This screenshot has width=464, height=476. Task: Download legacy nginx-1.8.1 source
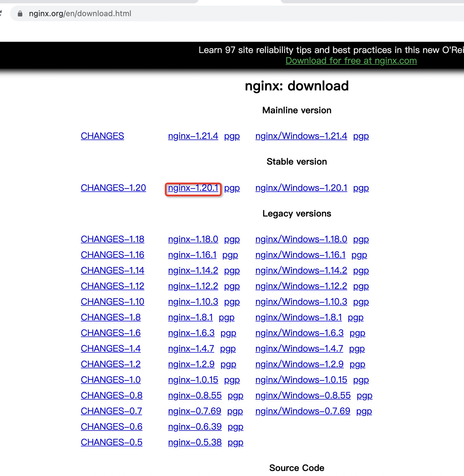(190, 317)
